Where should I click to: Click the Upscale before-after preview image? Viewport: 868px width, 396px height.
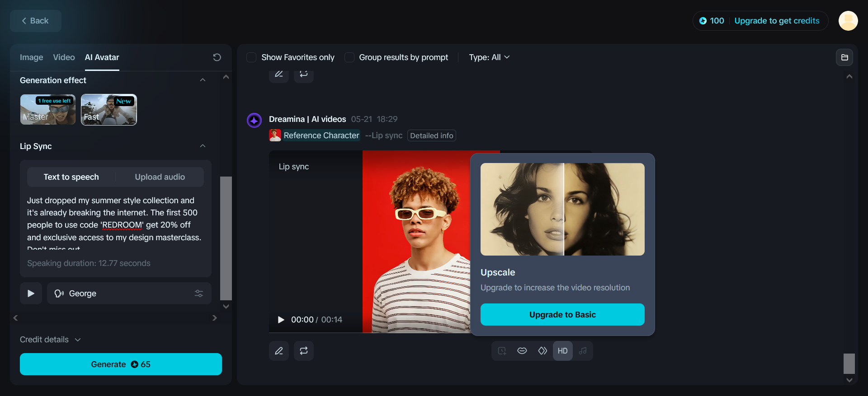coord(562,210)
